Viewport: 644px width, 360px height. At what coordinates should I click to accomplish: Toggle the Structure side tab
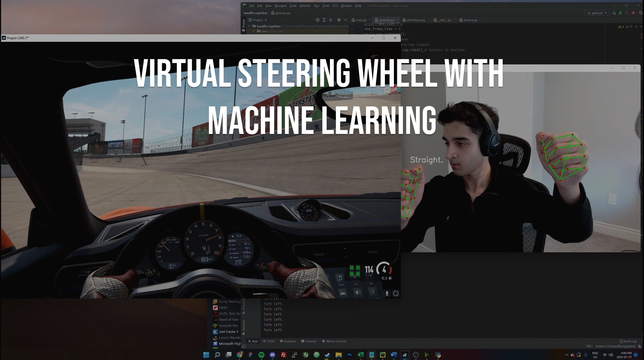tap(244, 306)
